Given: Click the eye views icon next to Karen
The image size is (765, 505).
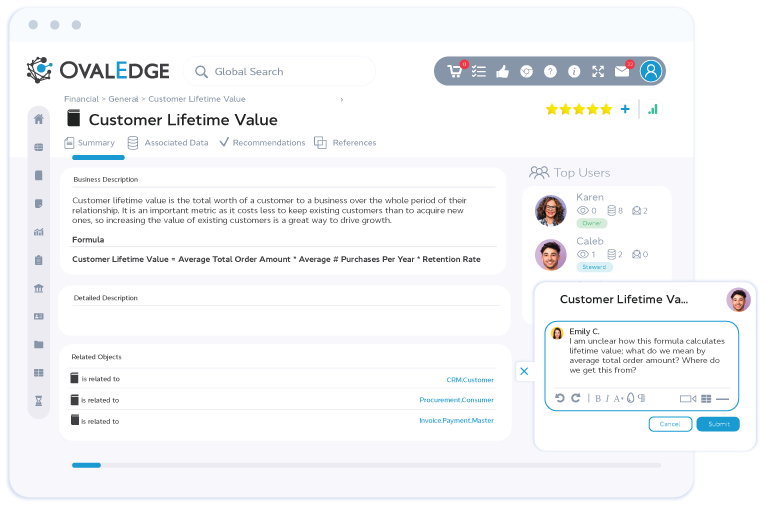Looking at the screenshot, I should click(x=583, y=211).
